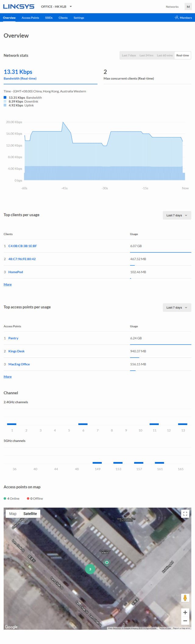Open the M user avatar menu
Image resolution: width=195 pixels, height=644 pixels.
tap(188, 7)
